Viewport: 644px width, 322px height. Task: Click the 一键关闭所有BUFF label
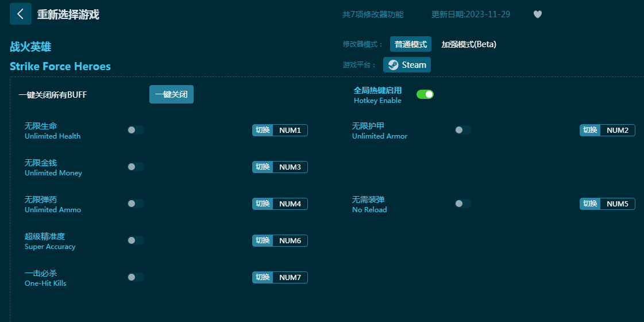[53, 95]
